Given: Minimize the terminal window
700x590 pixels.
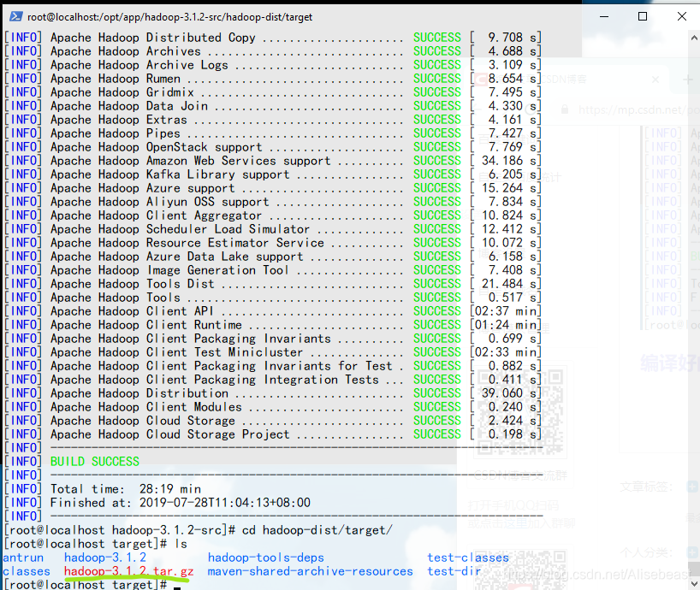Looking at the screenshot, I should pyautogui.click(x=604, y=17).
